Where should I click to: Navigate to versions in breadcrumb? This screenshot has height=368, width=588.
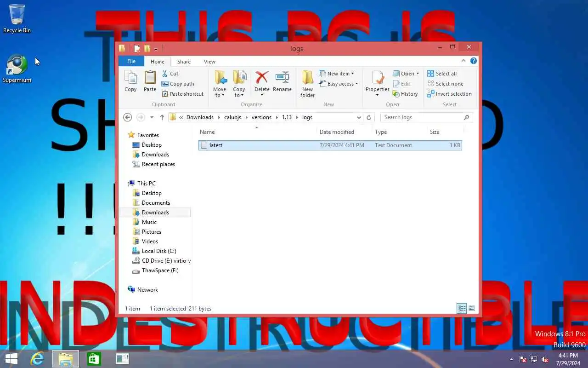click(261, 117)
